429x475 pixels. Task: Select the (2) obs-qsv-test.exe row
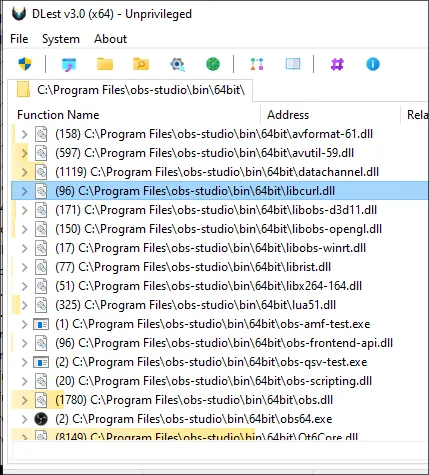tap(220, 362)
